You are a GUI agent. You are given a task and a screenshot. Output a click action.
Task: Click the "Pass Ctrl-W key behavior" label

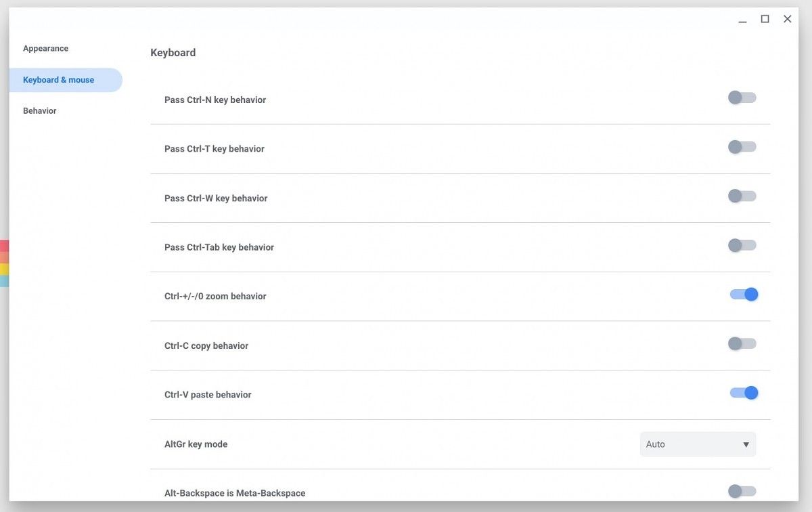pyautogui.click(x=216, y=198)
